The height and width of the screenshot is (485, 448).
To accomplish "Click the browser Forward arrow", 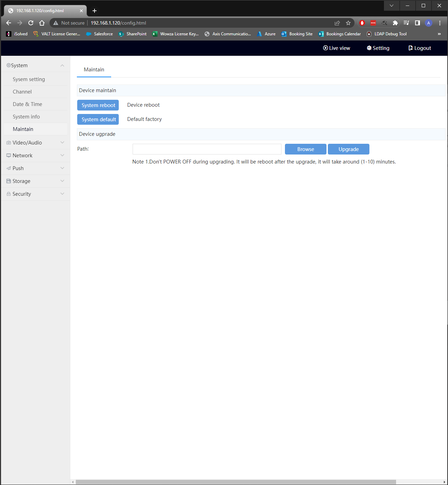I will click(20, 23).
